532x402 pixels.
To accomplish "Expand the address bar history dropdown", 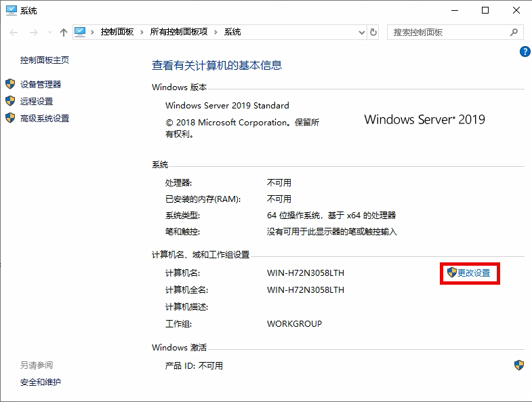I will 360,32.
